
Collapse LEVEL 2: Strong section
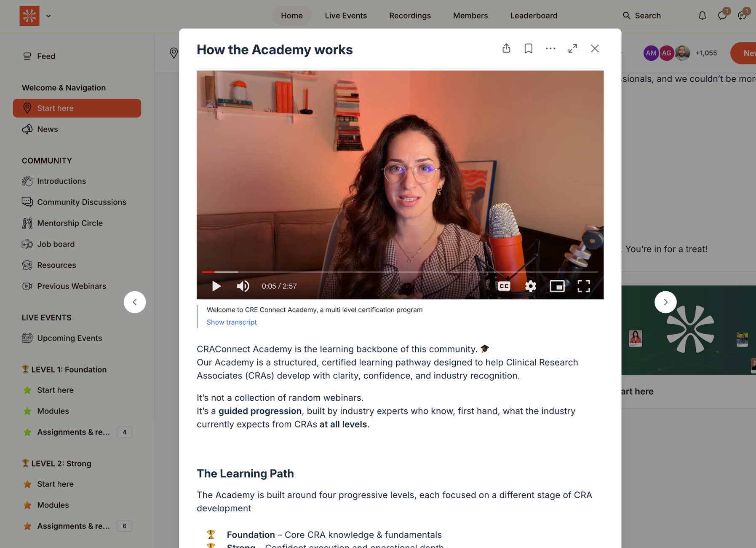pyautogui.click(x=56, y=464)
